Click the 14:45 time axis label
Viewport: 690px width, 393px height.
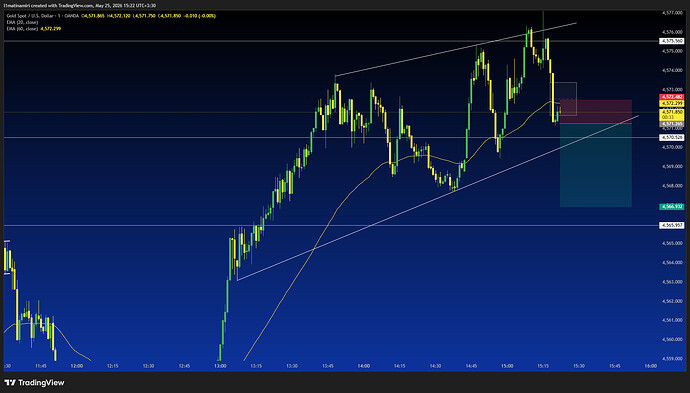(x=471, y=366)
